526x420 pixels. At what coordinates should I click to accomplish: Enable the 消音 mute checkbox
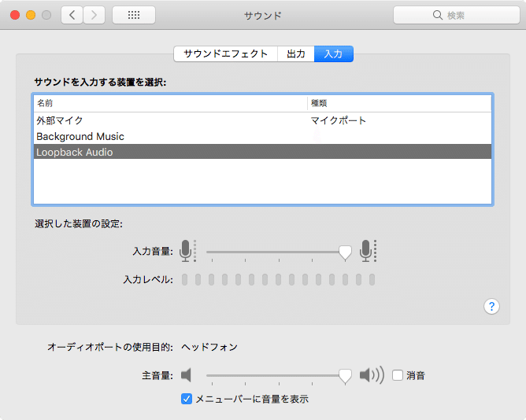coord(398,375)
